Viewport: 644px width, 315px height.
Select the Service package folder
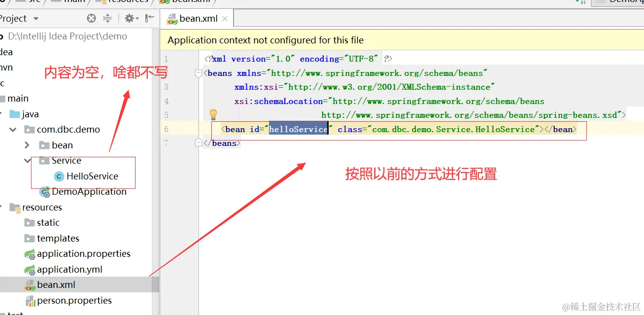(x=67, y=161)
